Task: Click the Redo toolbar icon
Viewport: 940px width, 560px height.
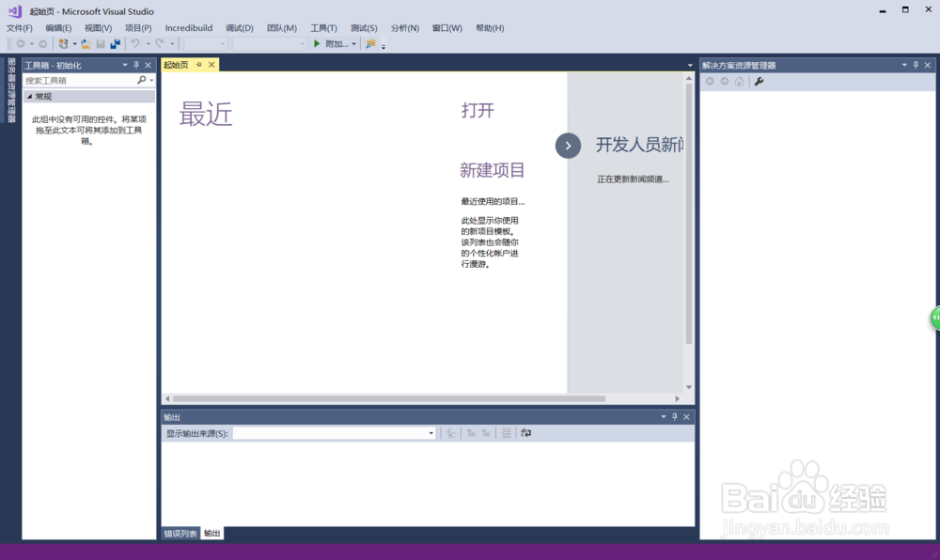Action: [160, 44]
